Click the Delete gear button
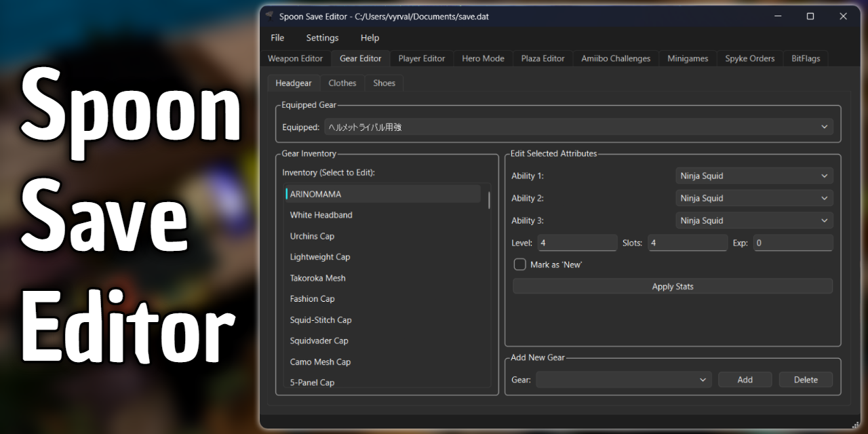This screenshot has height=434, width=868. 806,380
